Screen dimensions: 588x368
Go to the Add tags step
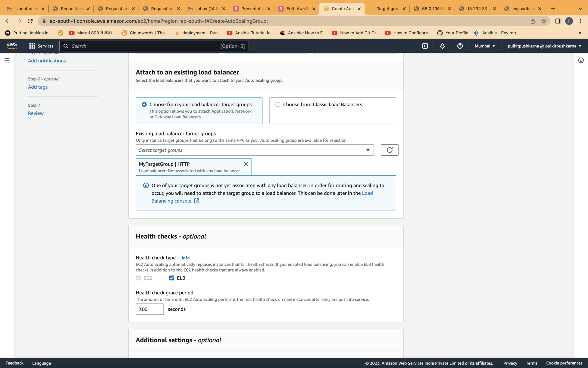click(38, 87)
